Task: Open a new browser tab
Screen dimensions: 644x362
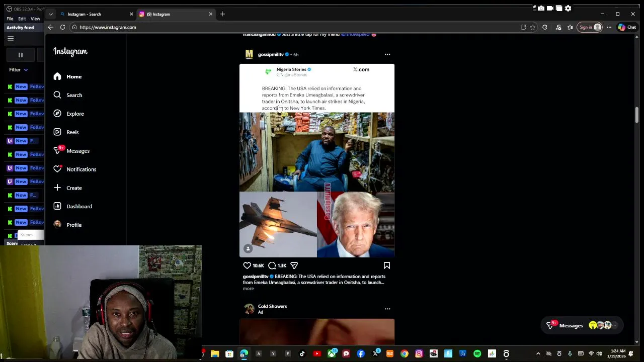Action: click(222, 14)
